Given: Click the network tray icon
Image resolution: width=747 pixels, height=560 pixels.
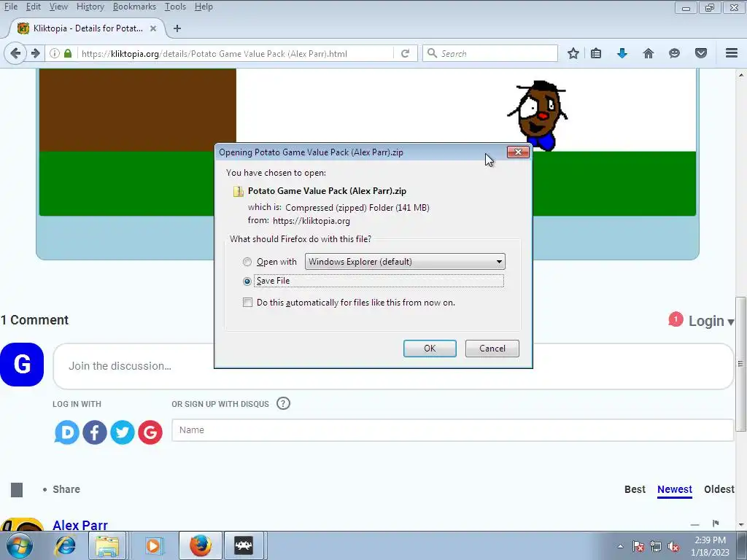Looking at the screenshot, I should (x=656, y=547).
